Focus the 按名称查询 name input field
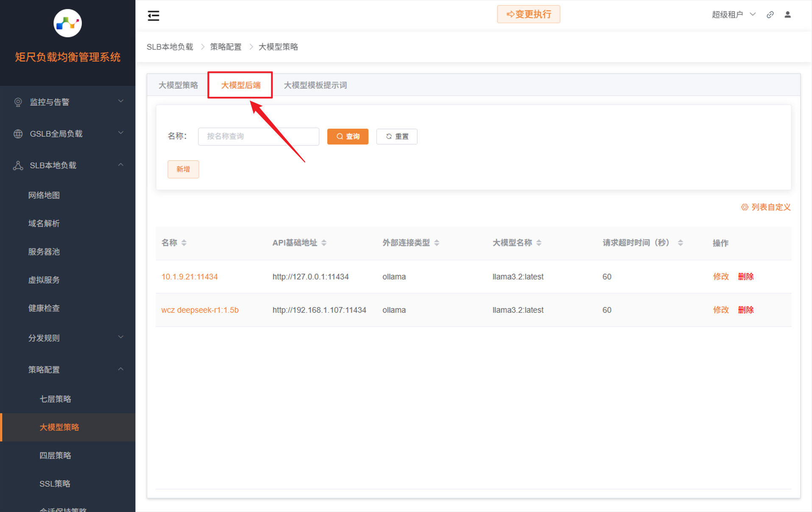This screenshot has height=512, width=812. 258,137
